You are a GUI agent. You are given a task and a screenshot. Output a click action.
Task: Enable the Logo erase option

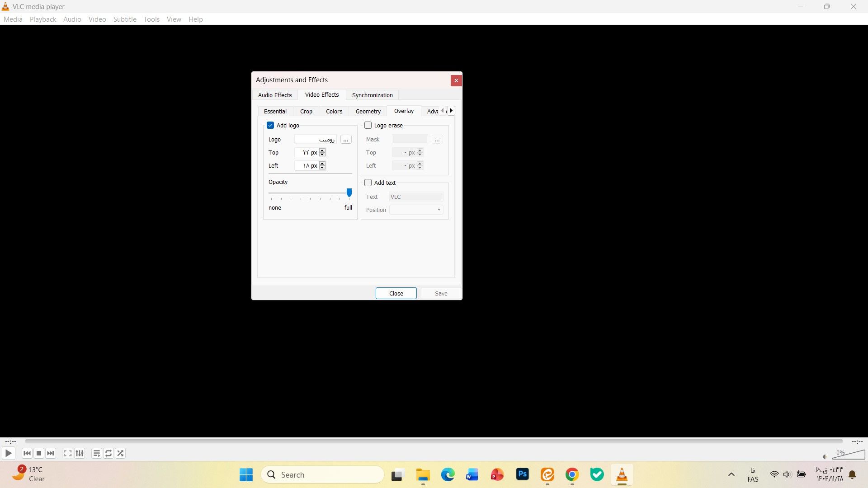pyautogui.click(x=368, y=125)
